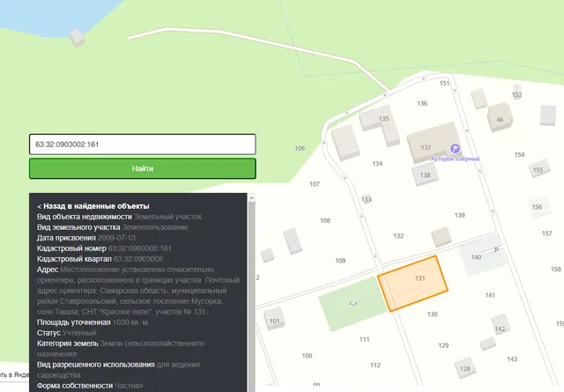Click parcel number 100 on map
Image resolution: width=564 pixels, height=392 pixels.
point(307,356)
